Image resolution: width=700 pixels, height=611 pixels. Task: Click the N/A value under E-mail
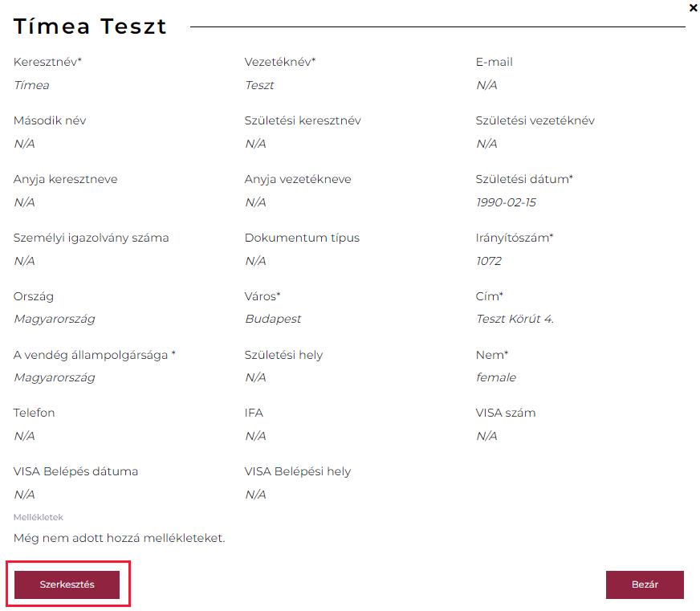486,85
